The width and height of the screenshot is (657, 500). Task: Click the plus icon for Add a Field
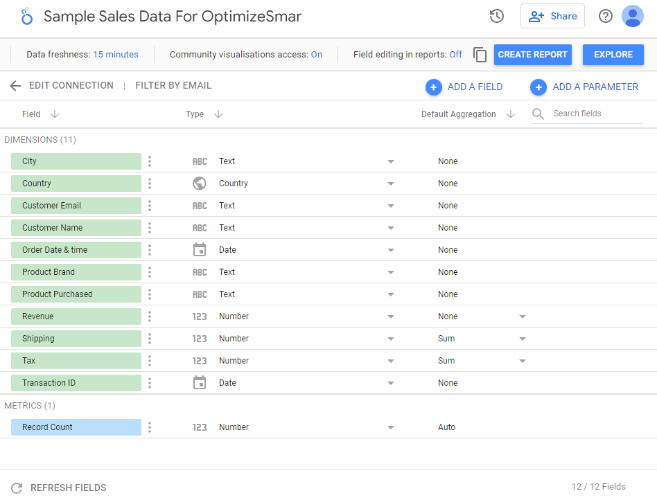(x=434, y=87)
